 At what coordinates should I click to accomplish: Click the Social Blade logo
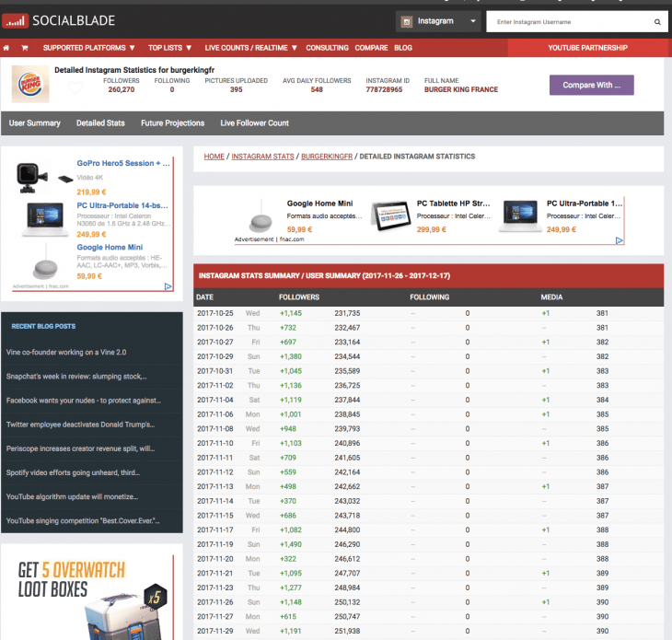(55, 20)
